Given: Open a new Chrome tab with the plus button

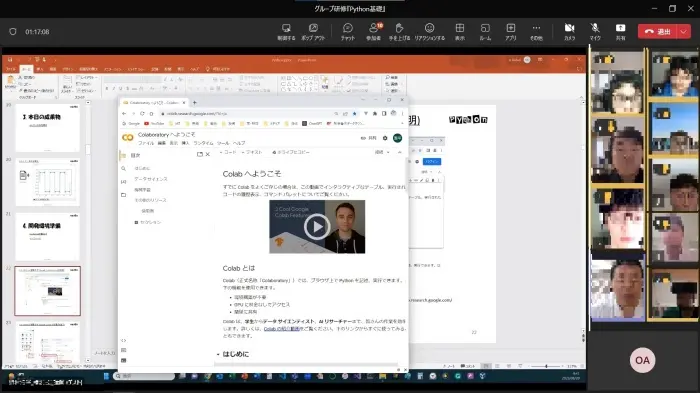Looking at the screenshot, I should coord(194,102).
